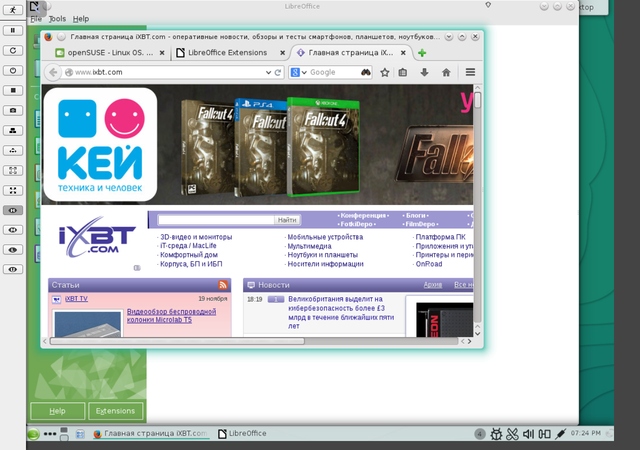The image size is (640, 450).
Task: Expand the URL bar history dropdown arrow
Action: (268, 72)
